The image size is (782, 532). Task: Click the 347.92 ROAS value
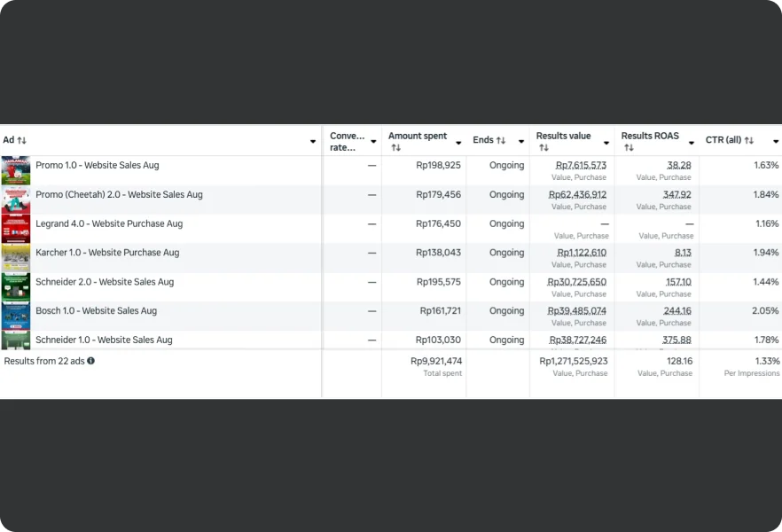pos(676,194)
